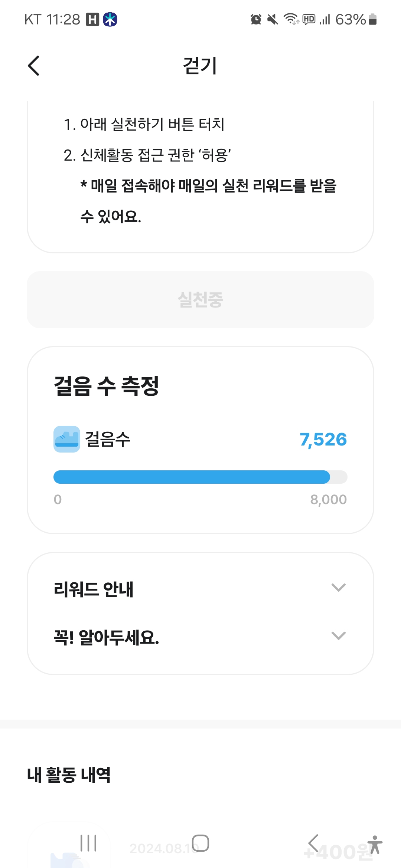Tap the Wi-Fi status icon
401x868 pixels.
pyautogui.click(x=291, y=19)
